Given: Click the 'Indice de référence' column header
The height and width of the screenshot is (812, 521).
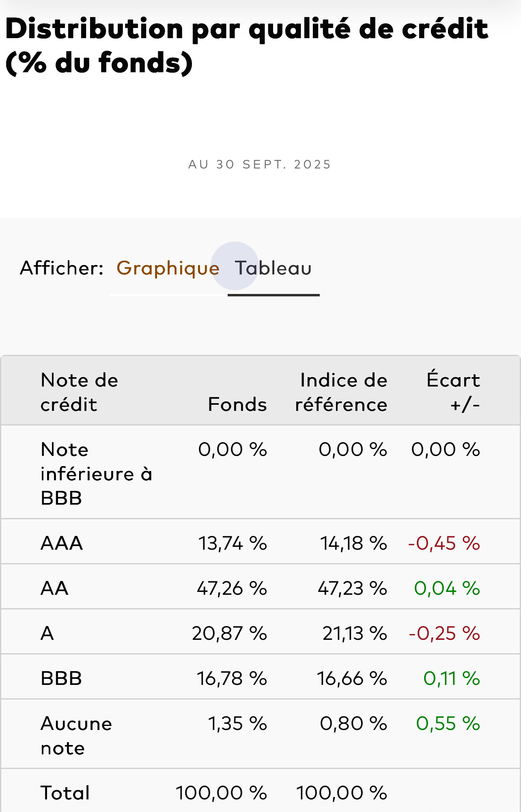Looking at the screenshot, I should [341, 392].
